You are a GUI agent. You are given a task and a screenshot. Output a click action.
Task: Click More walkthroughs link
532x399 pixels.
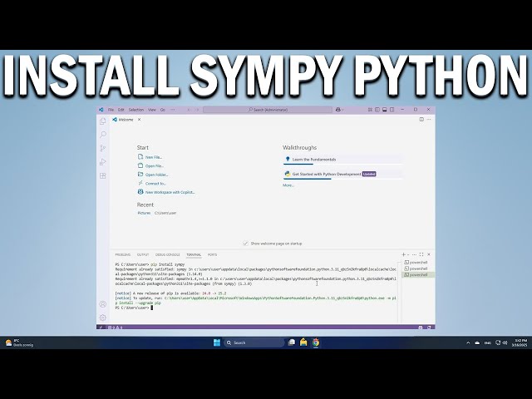288,185
